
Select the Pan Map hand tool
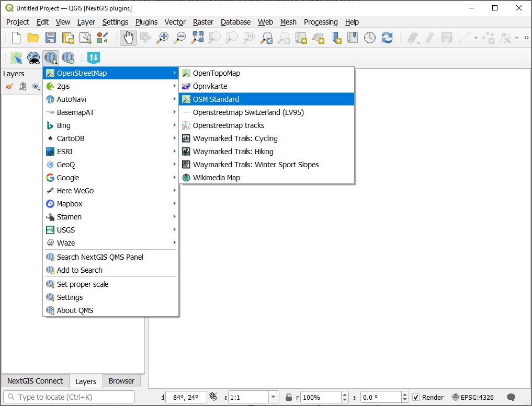click(x=128, y=38)
